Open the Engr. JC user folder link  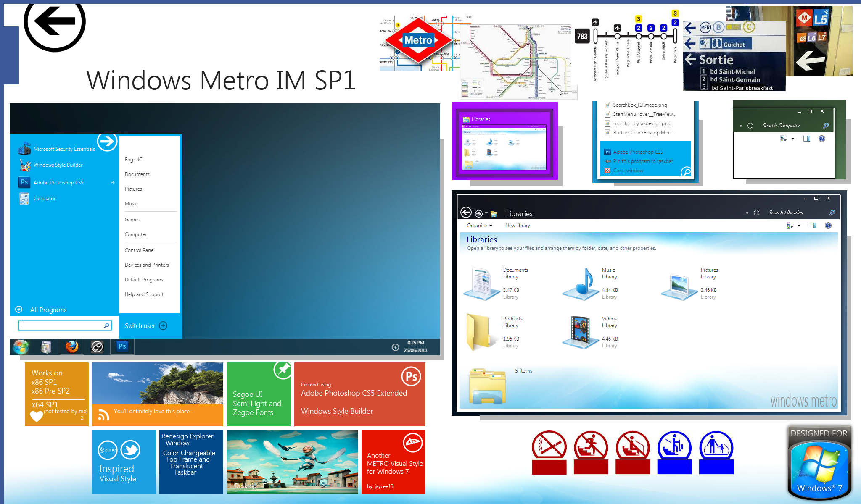(x=134, y=160)
